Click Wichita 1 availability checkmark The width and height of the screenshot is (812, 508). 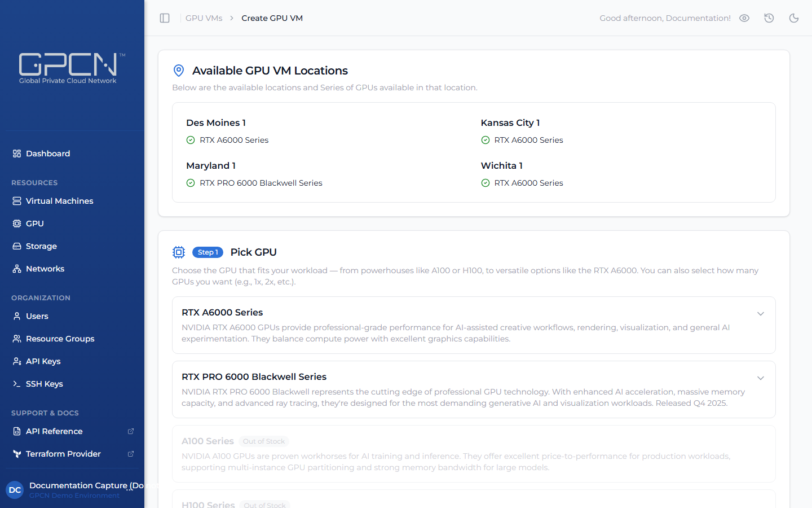click(x=486, y=183)
